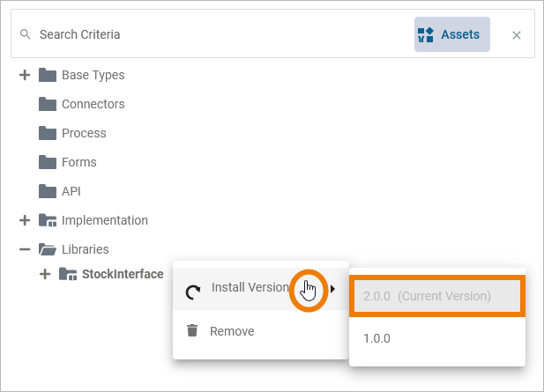Viewport: 544px width, 392px height.
Task: Click the Remove trash can icon
Action: tap(191, 331)
